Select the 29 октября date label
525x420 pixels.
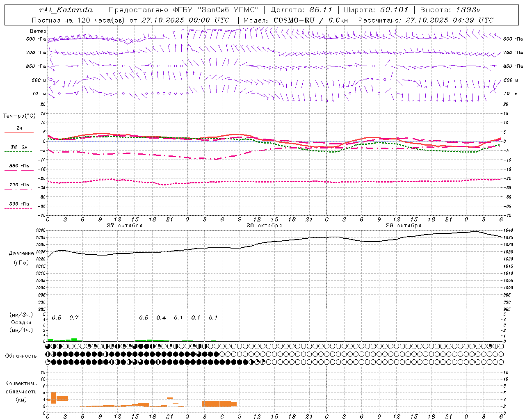point(404,225)
